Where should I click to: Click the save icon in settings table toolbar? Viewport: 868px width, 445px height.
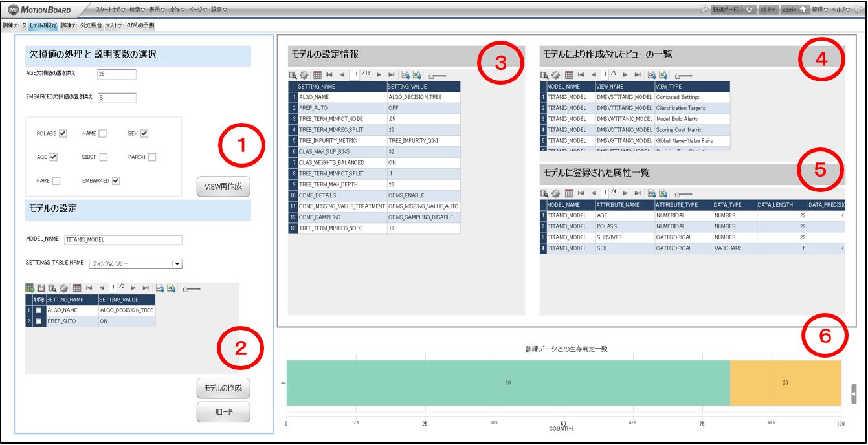click(x=41, y=288)
